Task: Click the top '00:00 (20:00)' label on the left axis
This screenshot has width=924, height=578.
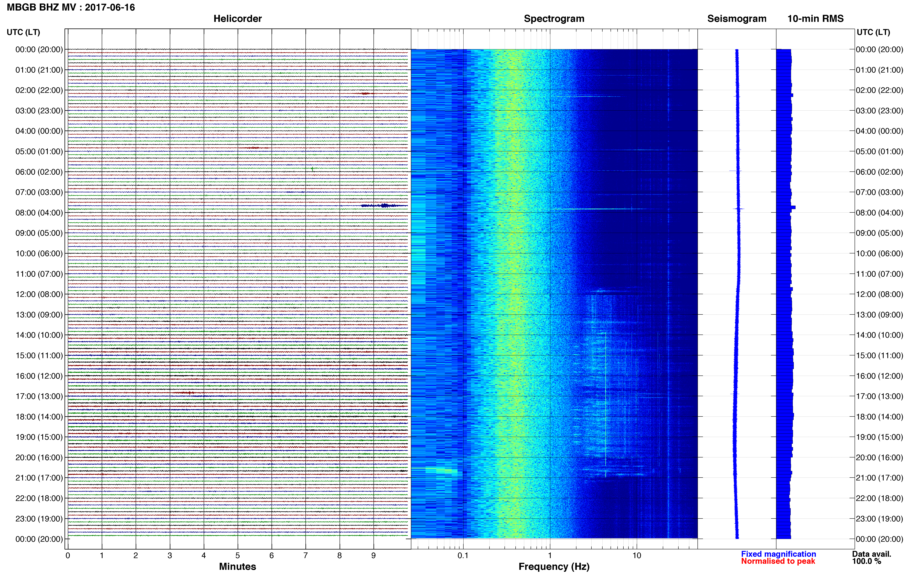Action: (x=39, y=49)
